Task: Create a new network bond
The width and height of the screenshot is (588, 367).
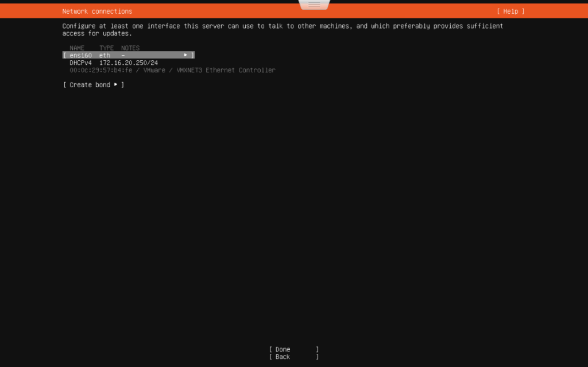Action: [x=90, y=84]
